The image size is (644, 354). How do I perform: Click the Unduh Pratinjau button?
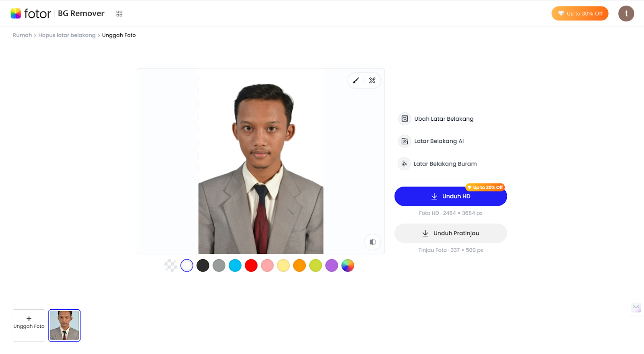pyautogui.click(x=451, y=233)
